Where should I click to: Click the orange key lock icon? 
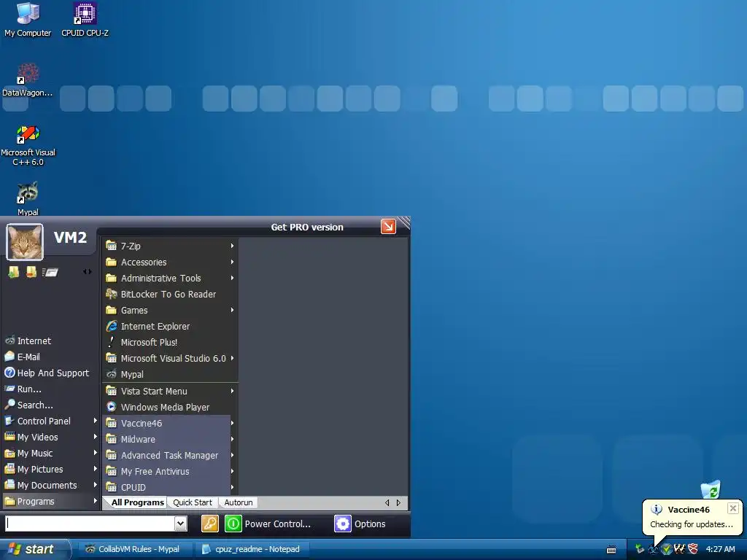[x=209, y=524]
